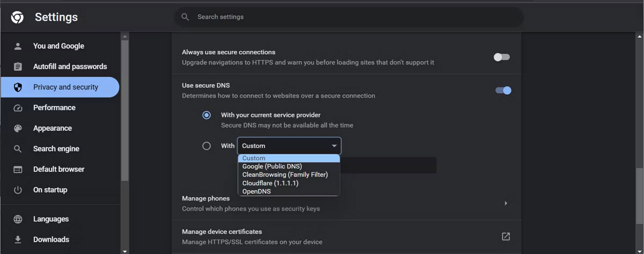Select With your current service provider radio
Viewport: 644px width, 254px height.
[x=207, y=115]
